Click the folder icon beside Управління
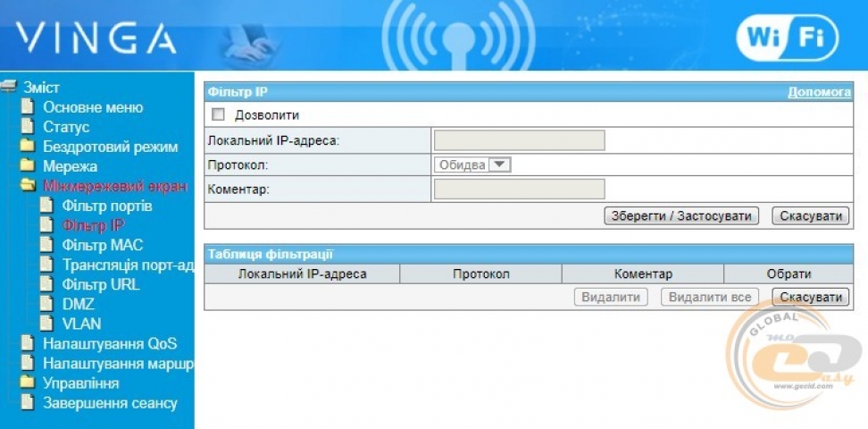Viewport: 868px width, 429px height. (27, 383)
